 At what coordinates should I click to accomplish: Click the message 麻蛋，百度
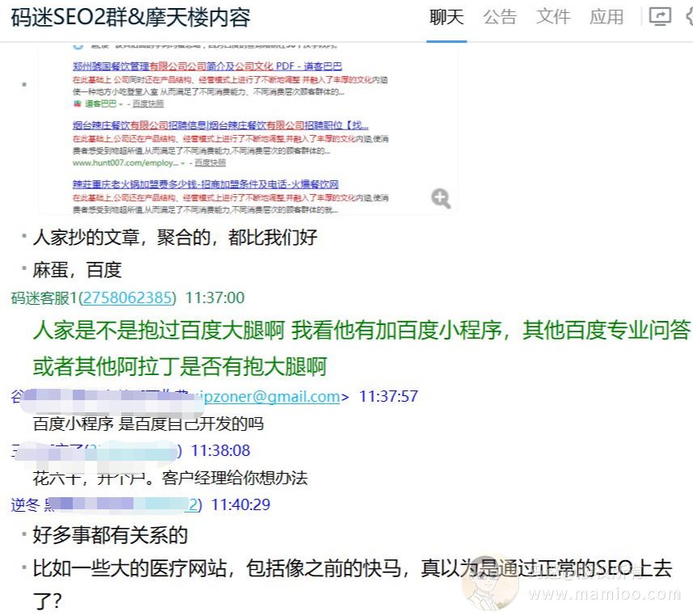[77, 269]
